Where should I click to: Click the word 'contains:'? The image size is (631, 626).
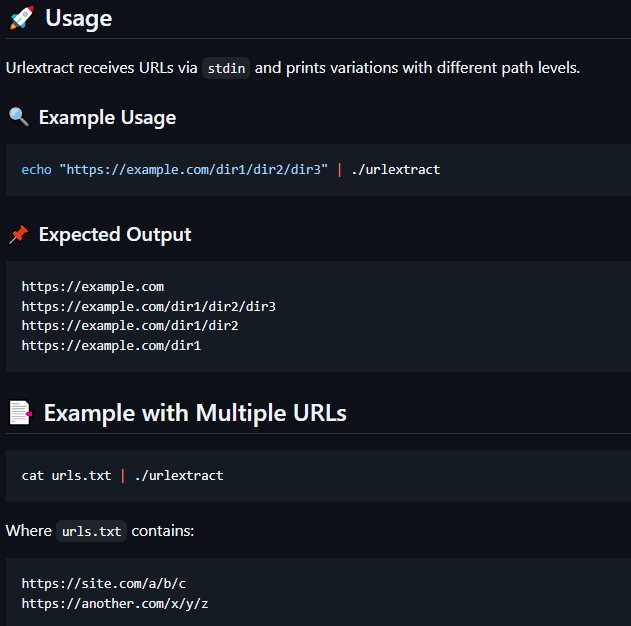tap(163, 531)
